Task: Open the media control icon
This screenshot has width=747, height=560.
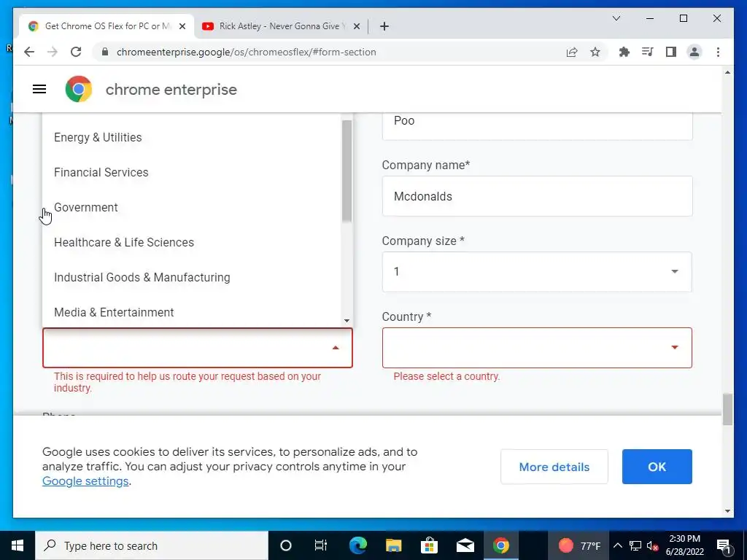Action: click(x=648, y=52)
